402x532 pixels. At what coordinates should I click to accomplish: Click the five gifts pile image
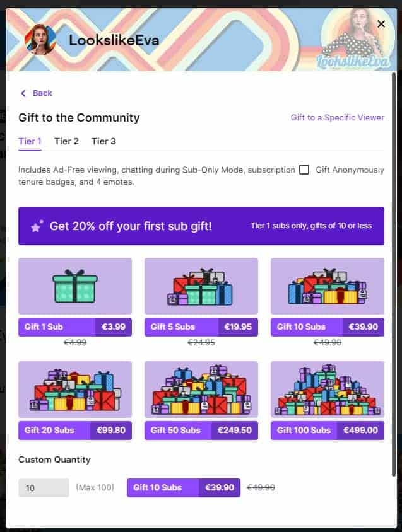(201, 286)
